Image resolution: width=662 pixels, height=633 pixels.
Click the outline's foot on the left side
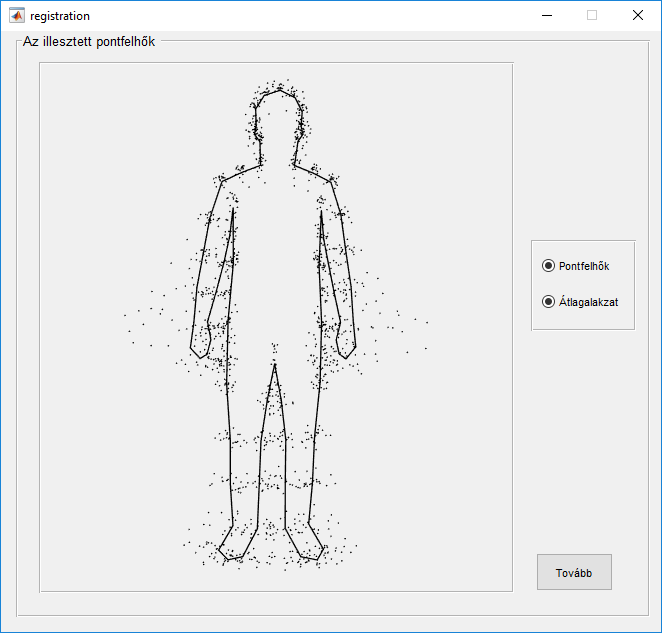(x=232, y=548)
